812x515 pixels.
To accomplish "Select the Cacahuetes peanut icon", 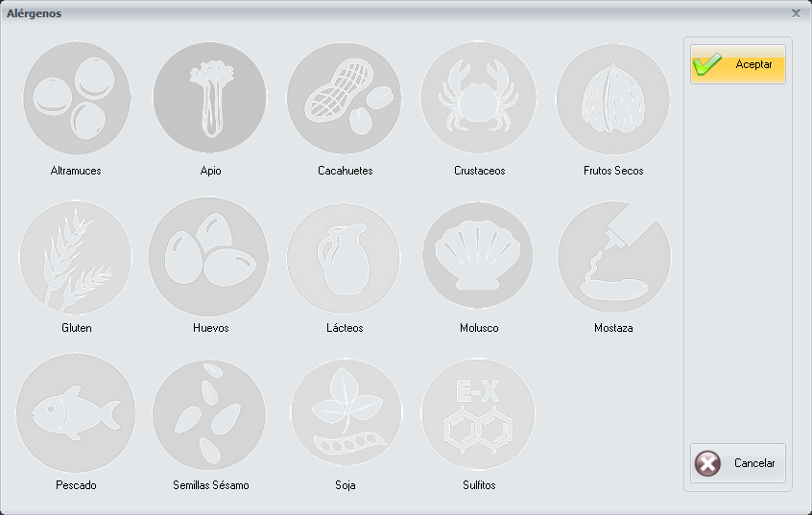I will (x=345, y=99).
